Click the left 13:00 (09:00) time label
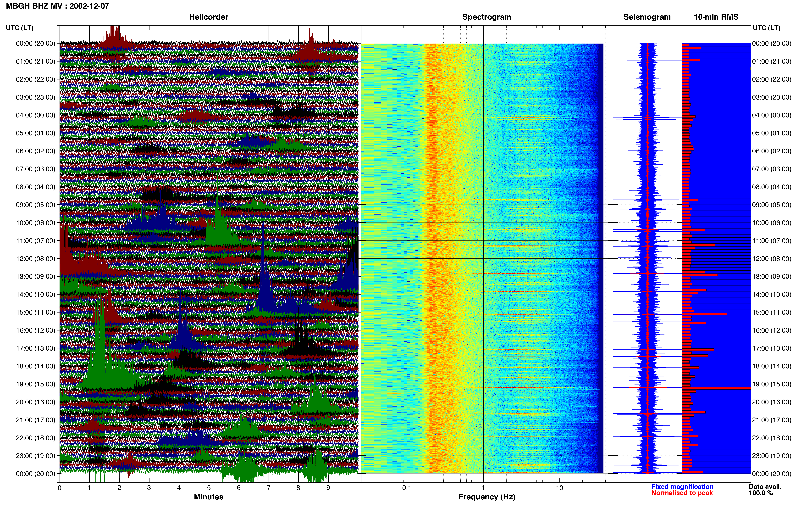 [x=35, y=277]
